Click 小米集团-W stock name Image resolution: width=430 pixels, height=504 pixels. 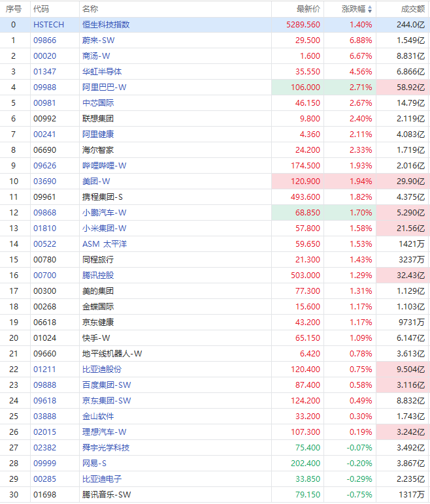tap(105, 228)
